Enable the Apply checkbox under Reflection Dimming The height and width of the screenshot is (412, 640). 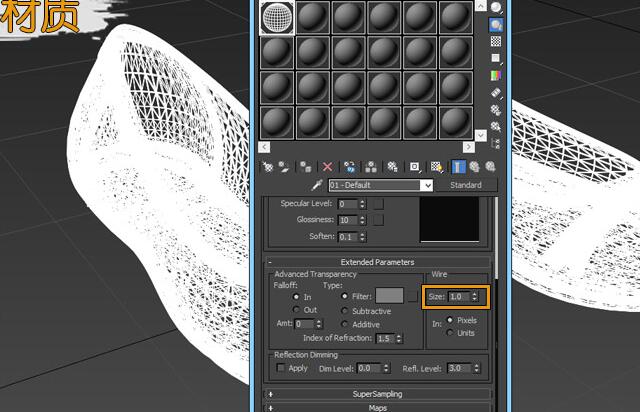click(281, 368)
